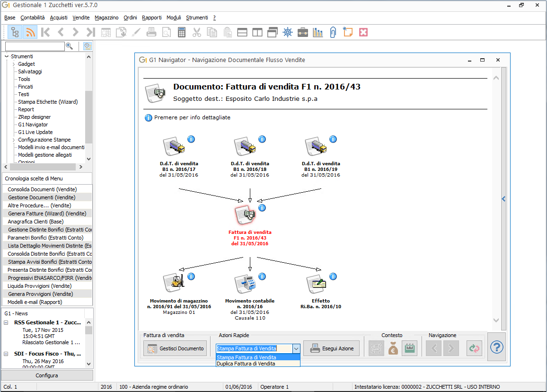The height and width of the screenshot is (392, 547).
Task: Open the Azioni Rapide dropdown arrow
Action: click(x=296, y=348)
